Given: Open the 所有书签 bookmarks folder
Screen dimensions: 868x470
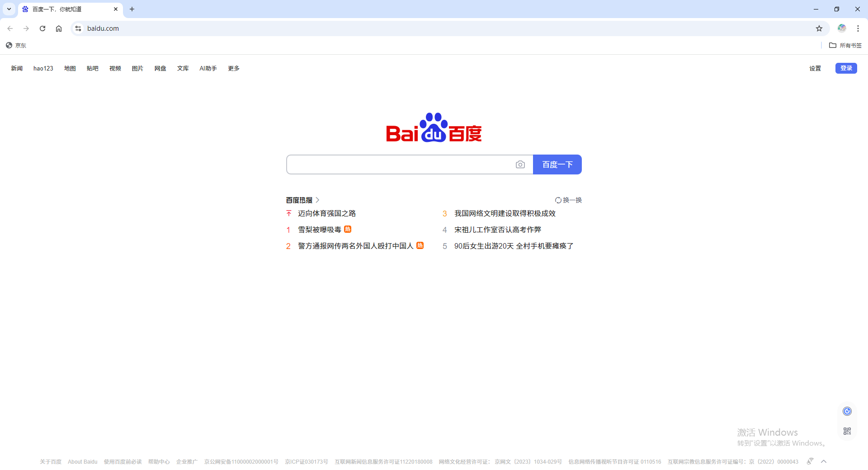Looking at the screenshot, I should click(845, 45).
